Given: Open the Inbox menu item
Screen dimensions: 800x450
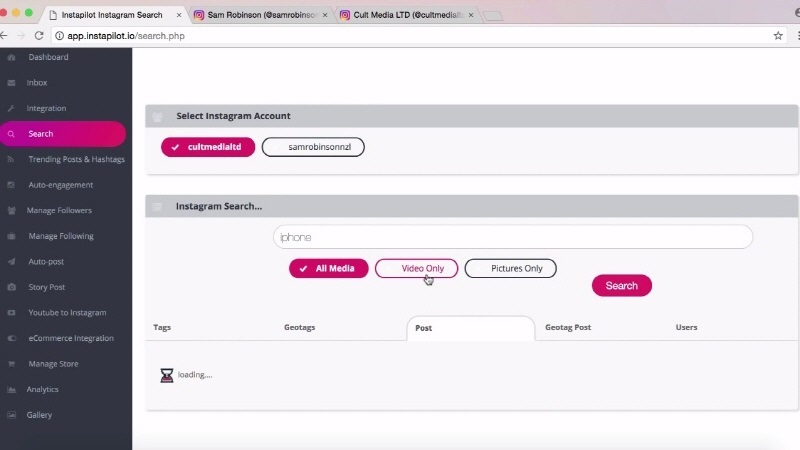Looking at the screenshot, I should tap(37, 83).
